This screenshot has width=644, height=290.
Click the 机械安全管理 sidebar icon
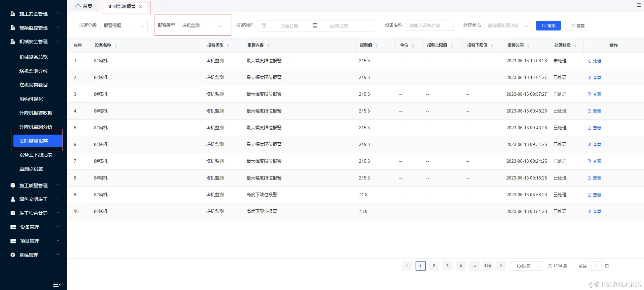click(x=13, y=42)
